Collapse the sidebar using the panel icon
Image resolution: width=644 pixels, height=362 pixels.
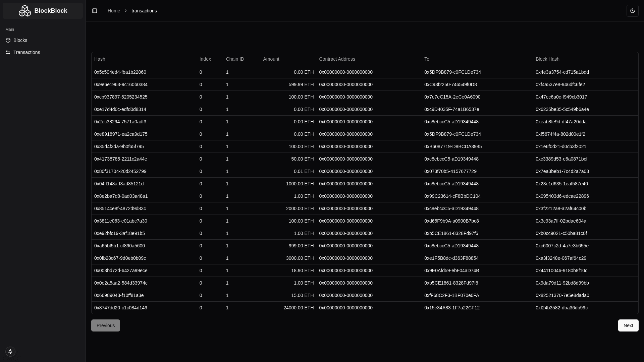tap(94, 10)
